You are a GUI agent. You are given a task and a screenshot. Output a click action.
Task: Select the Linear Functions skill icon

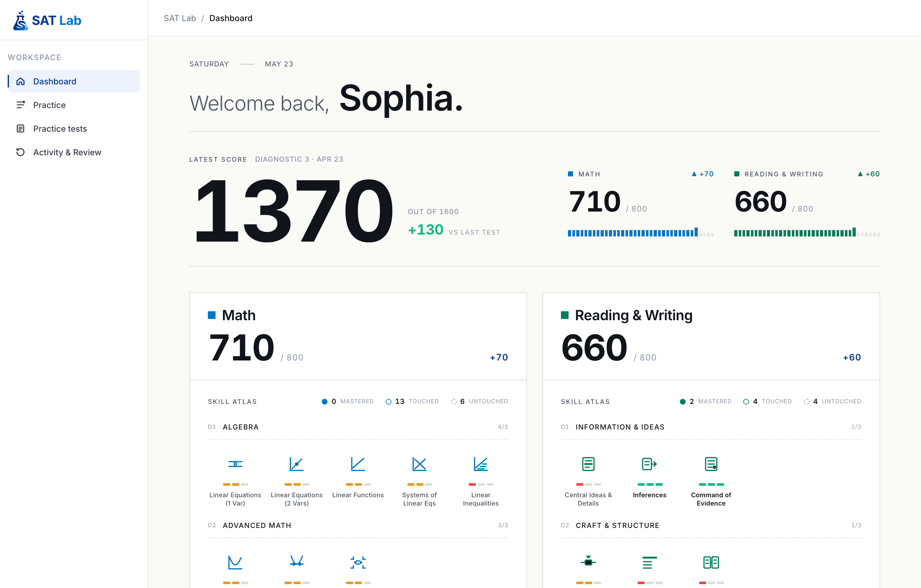tap(358, 464)
